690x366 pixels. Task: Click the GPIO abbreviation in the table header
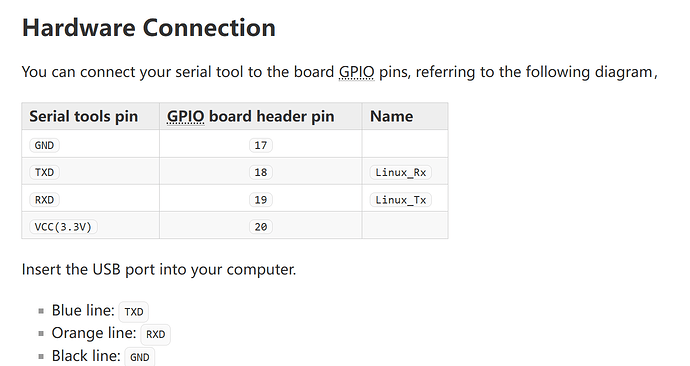click(x=185, y=116)
